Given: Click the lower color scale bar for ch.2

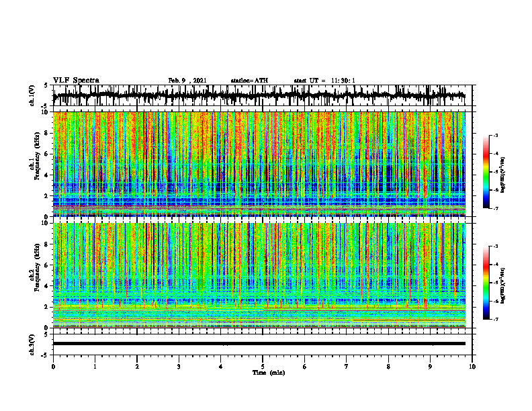Looking at the screenshot, I should click(x=486, y=283).
